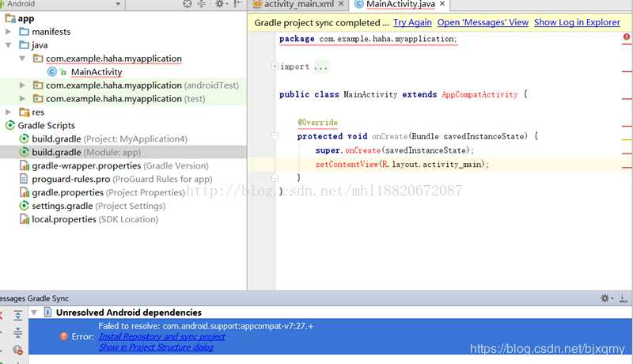The height and width of the screenshot is (364, 633).
Task: Click AppCompatActivity in the class declaration
Action: 479,94
